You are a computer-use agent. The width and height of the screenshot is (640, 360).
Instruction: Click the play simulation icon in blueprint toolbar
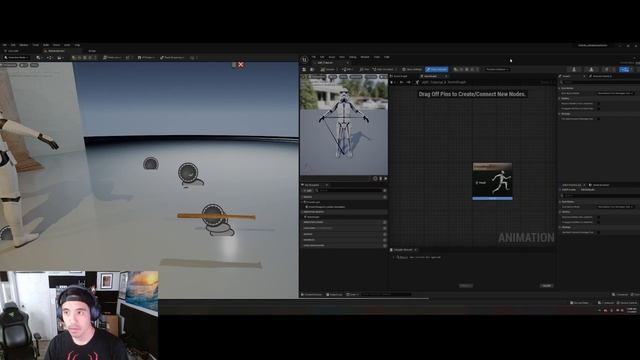coord(456,69)
